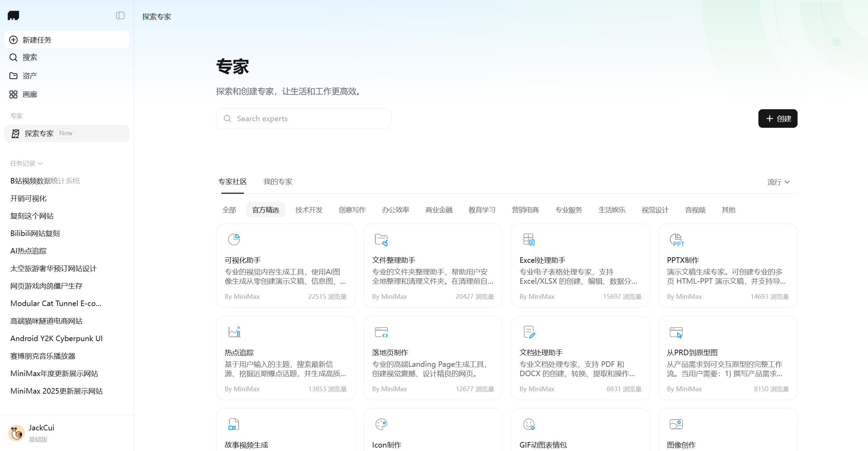868x451 pixels.
Task: Click the Excel table icon of Excel处理助手
Action: tap(528, 239)
